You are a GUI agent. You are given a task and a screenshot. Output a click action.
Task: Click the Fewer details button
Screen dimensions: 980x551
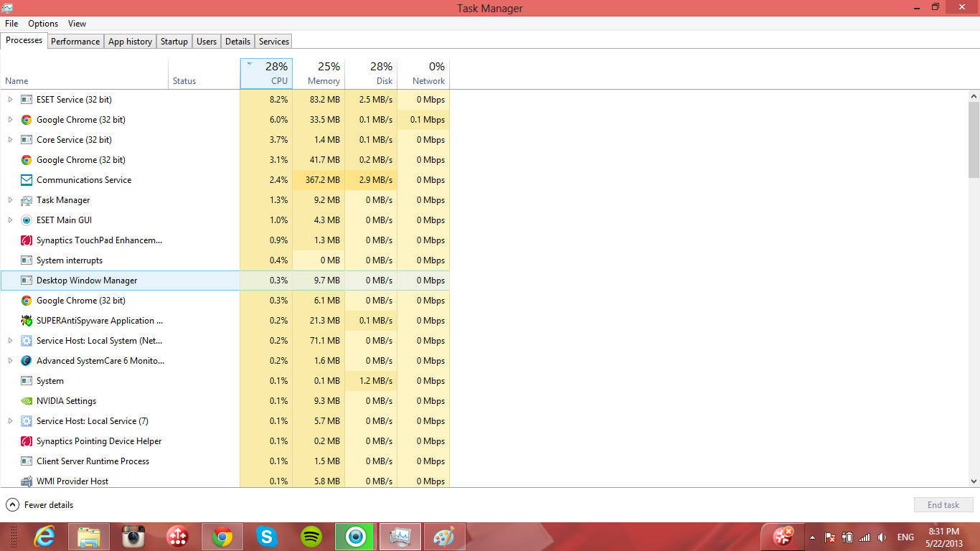(39, 505)
